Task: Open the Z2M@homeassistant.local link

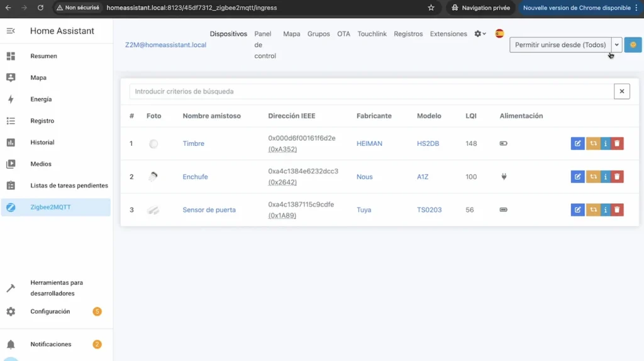Action: tap(165, 45)
